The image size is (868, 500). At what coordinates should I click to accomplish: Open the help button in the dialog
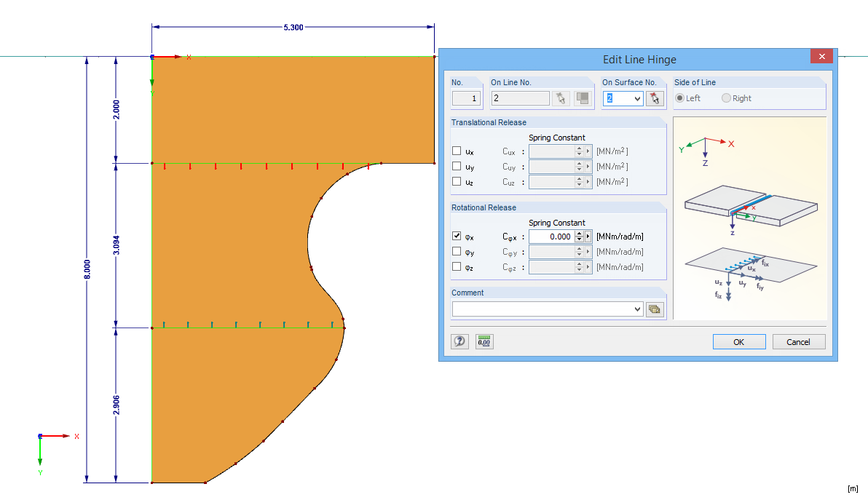pos(459,342)
